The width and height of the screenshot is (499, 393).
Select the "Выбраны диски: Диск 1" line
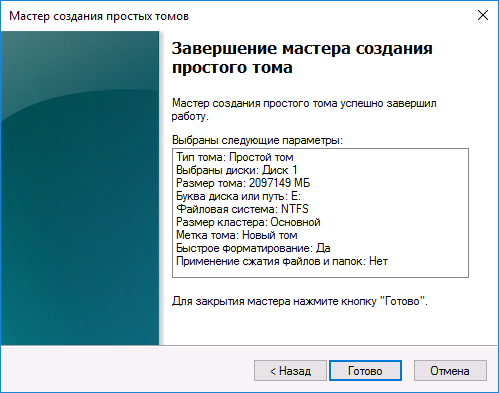tap(236, 170)
